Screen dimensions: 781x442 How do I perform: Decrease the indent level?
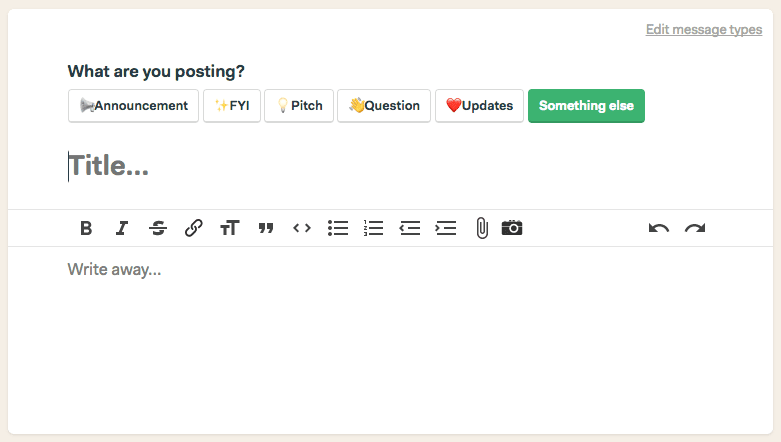coord(409,228)
